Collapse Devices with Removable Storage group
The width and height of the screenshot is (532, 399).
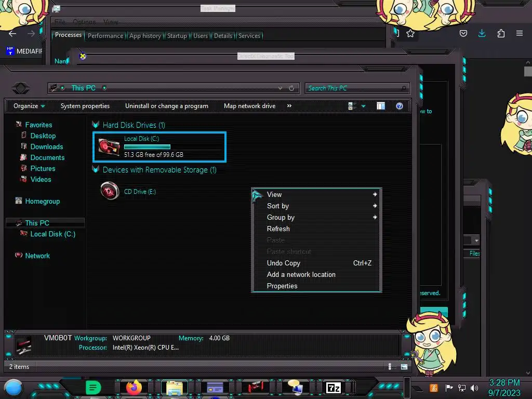(96, 169)
